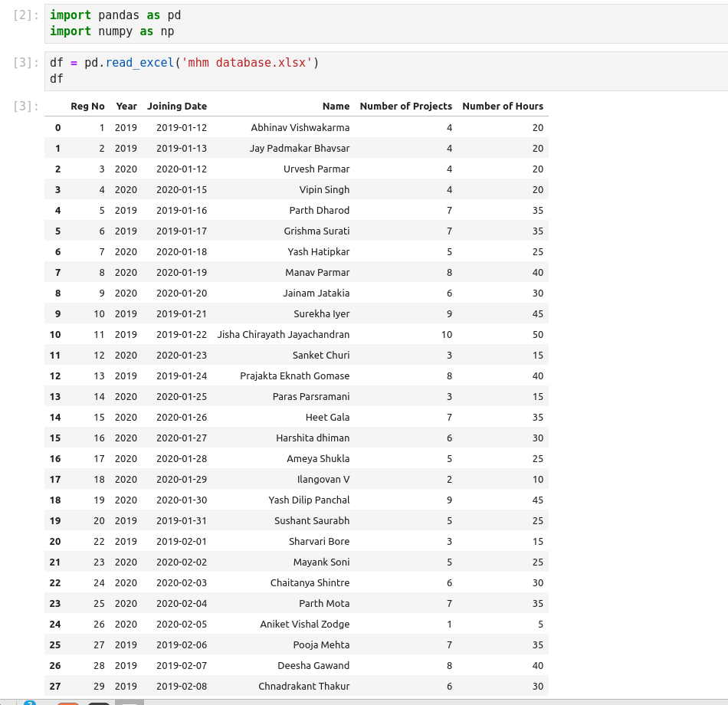Click the name Chnadrakant Thakur
This screenshot has height=705, width=728.
tap(303, 686)
